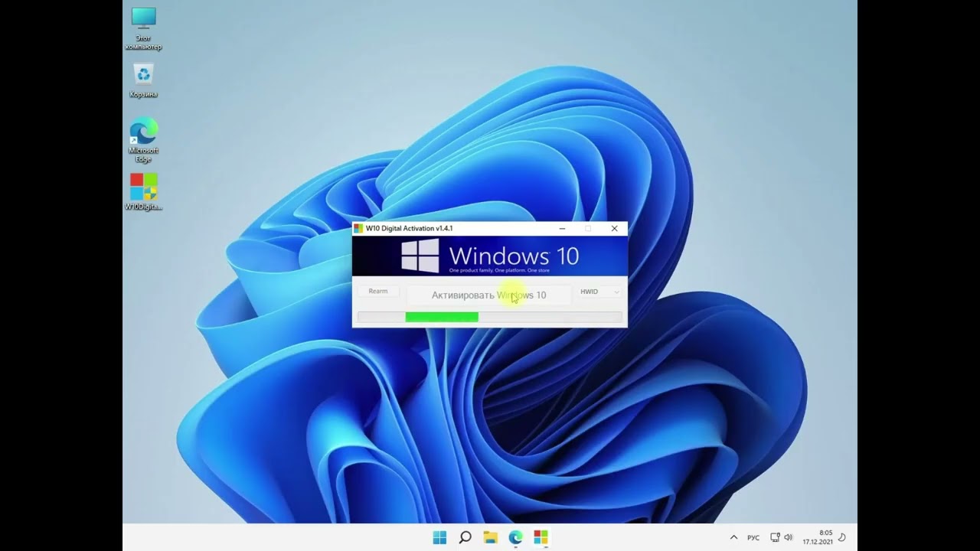Open the Этот компьютер desktop icon
Screen dimensions: 980x551
click(143, 28)
